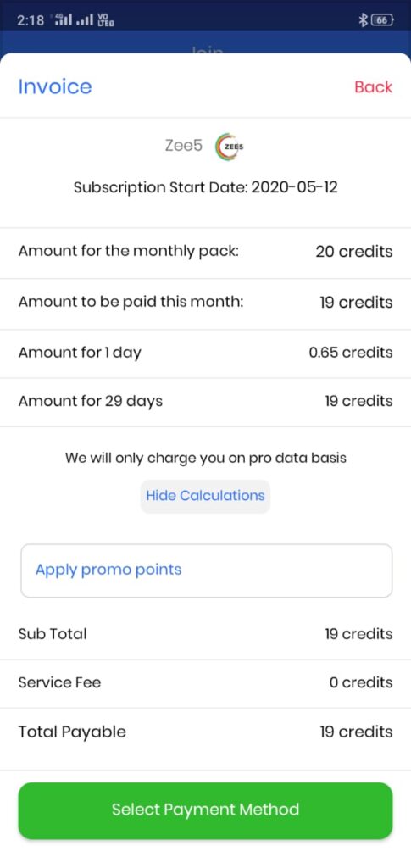Image resolution: width=411 pixels, height=868 pixels.
Task: Tap the Total Payable 19 credits row
Action: (x=205, y=733)
